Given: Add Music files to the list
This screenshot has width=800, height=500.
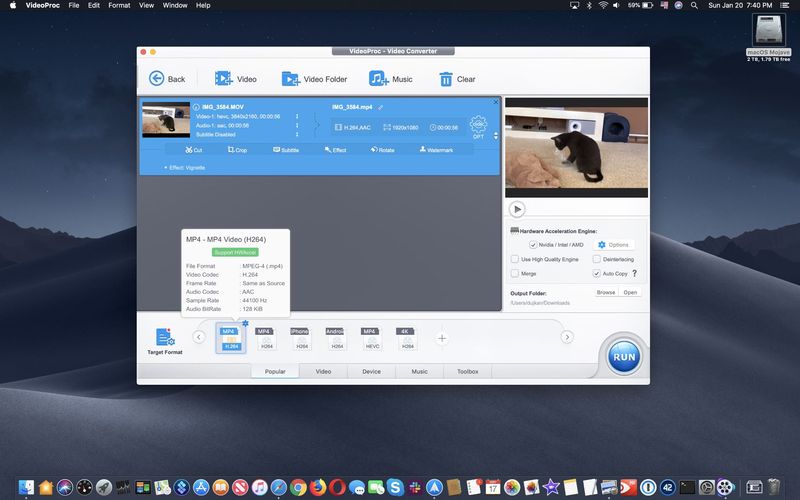Looking at the screenshot, I should coord(390,79).
